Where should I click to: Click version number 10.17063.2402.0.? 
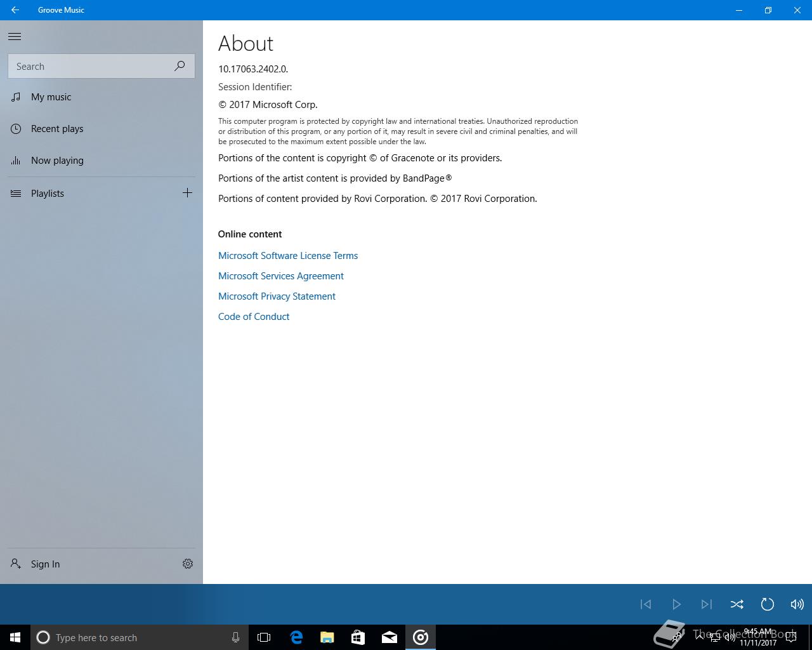pyautogui.click(x=253, y=69)
